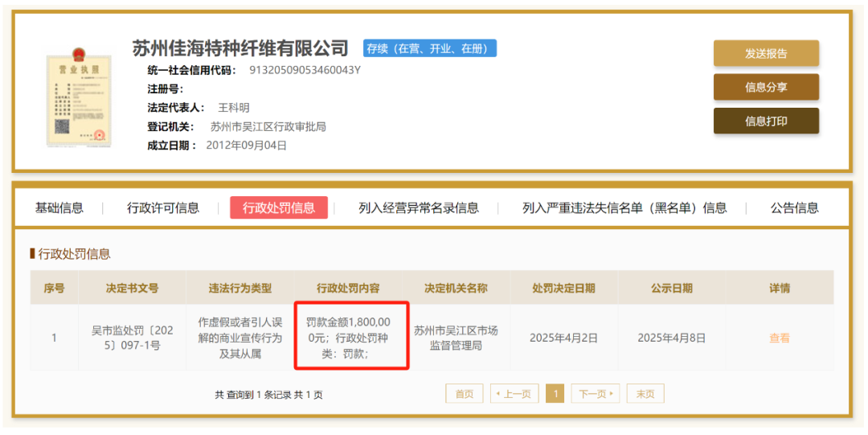Click the 查看 link in 详情 column
This screenshot has height=435, width=868.
779,339
